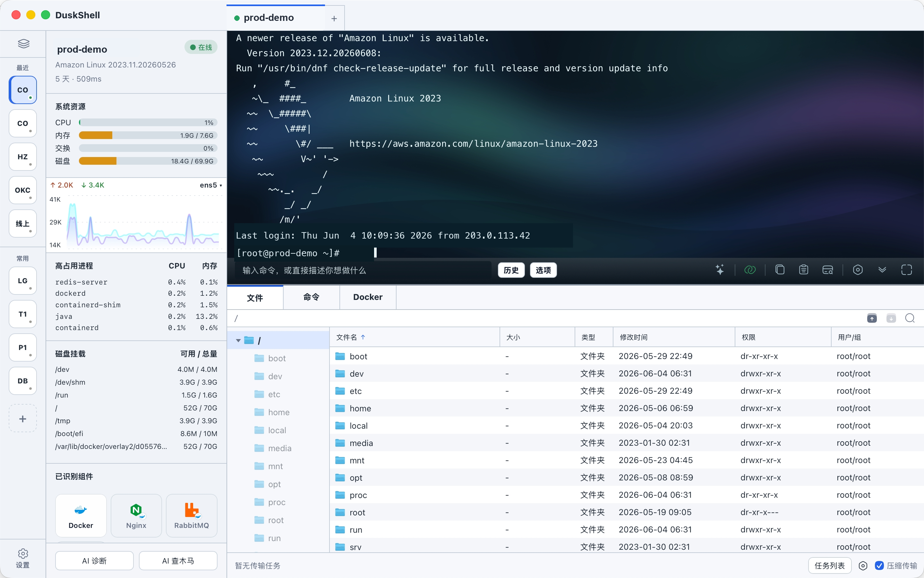The image size is (924, 578).
Task: Open the P1 favorite connection
Action: [x=23, y=347]
